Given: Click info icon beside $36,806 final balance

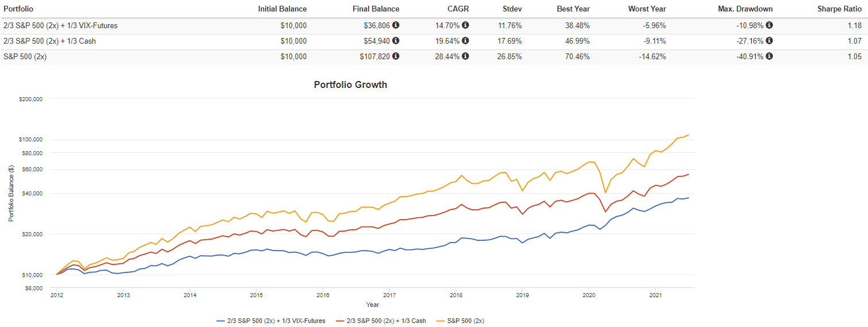Looking at the screenshot, I should (x=396, y=25).
